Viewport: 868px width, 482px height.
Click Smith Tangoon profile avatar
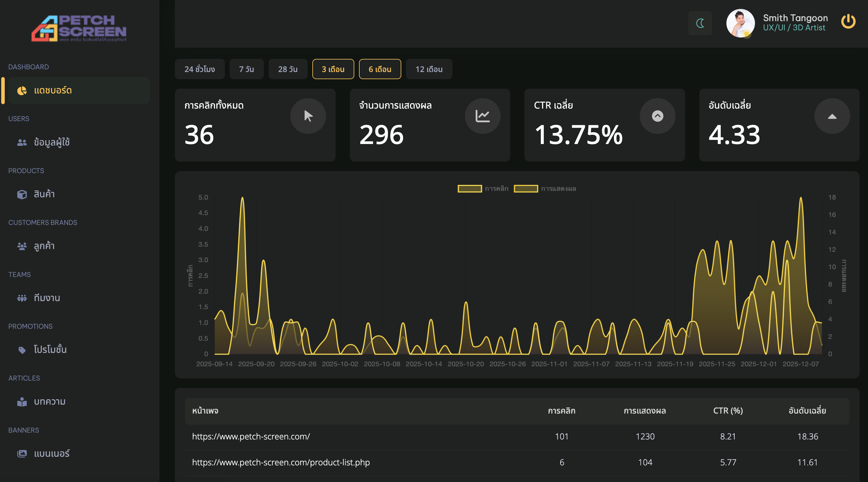pos(740,23)
